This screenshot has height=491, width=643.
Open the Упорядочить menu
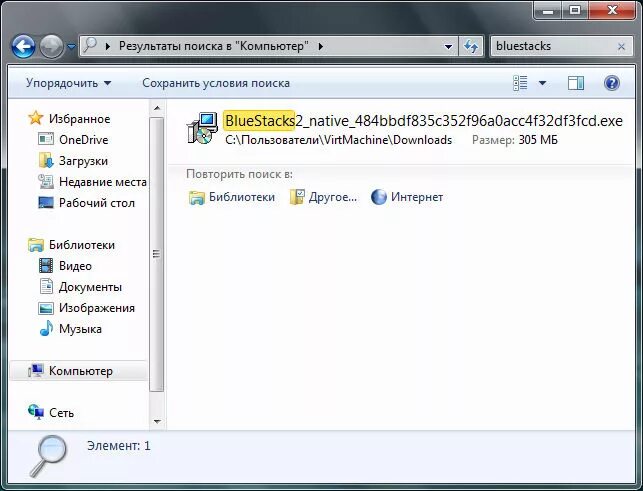coord(68,83)
